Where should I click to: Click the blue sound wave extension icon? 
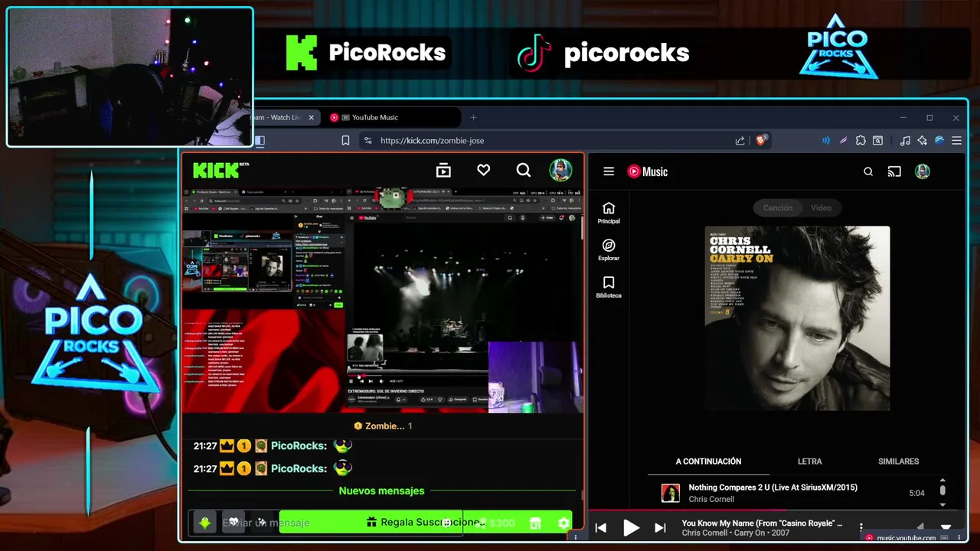(825, 140)
